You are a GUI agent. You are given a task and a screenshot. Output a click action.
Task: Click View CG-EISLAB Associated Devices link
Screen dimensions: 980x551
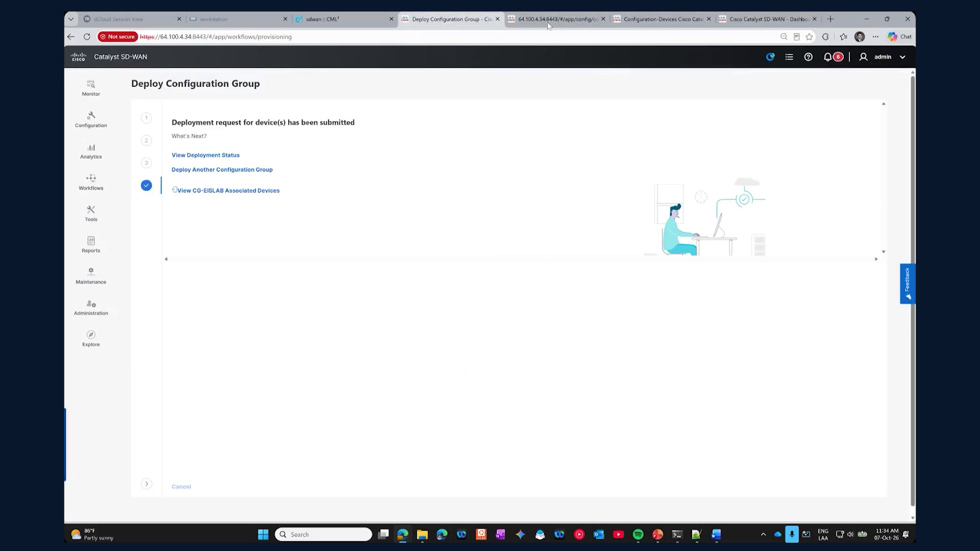228,190
